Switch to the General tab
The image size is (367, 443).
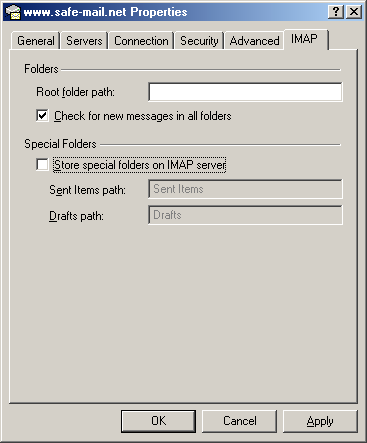click(x=36, y=41)
